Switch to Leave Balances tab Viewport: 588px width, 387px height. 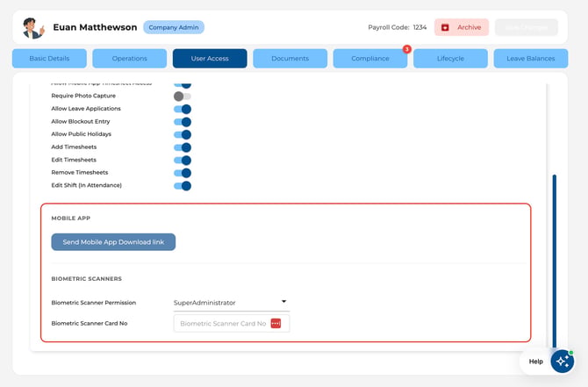click(x=531, y=59)
